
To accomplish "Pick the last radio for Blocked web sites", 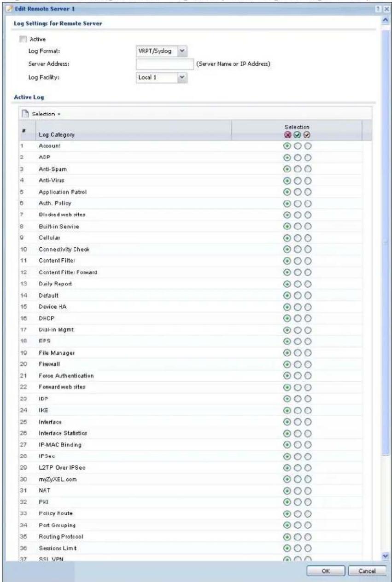I will (x=308, y=214).
